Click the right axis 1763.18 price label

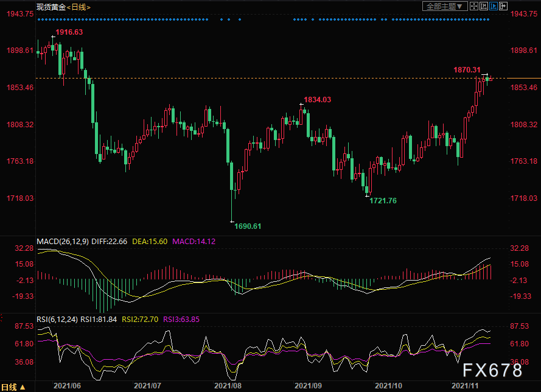coord(524,161)
